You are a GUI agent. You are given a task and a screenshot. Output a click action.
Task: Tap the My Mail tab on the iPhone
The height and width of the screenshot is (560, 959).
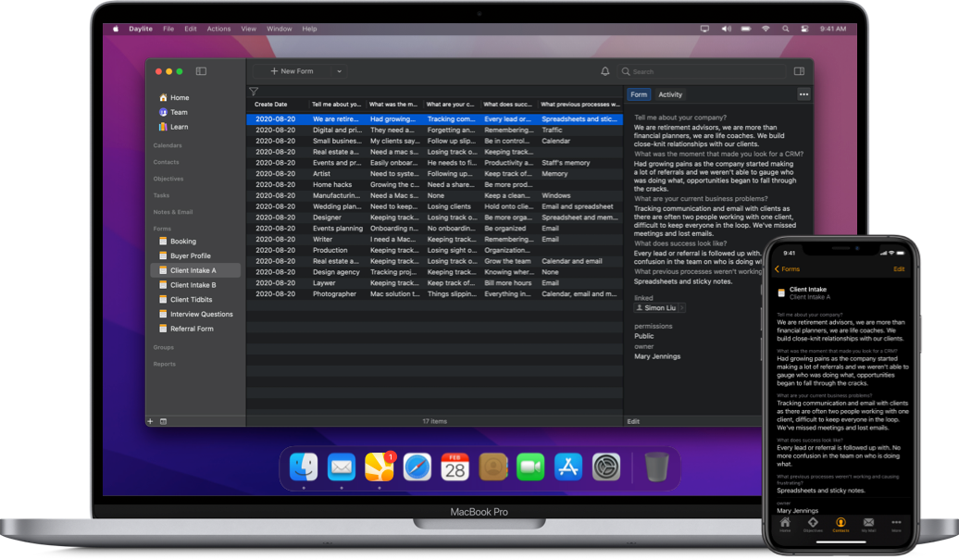(x=868, y=524)
